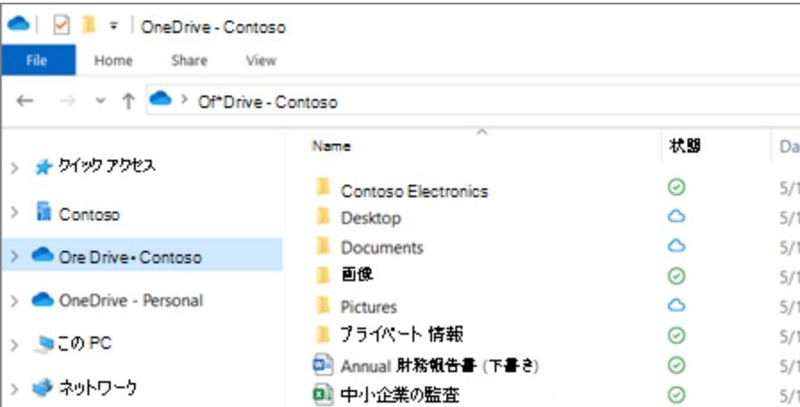Click the address bar path chevron
Viewport: 800px width, 407px height.
point(185,98)
